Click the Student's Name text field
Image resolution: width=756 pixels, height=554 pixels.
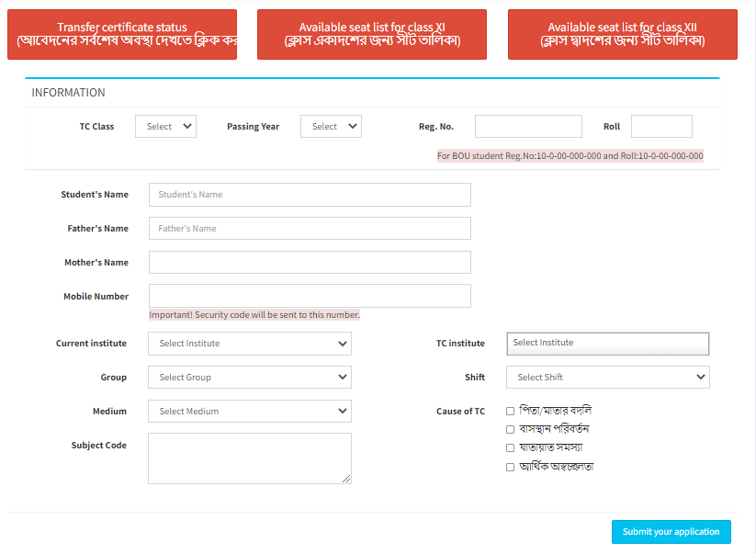[310, 195]
